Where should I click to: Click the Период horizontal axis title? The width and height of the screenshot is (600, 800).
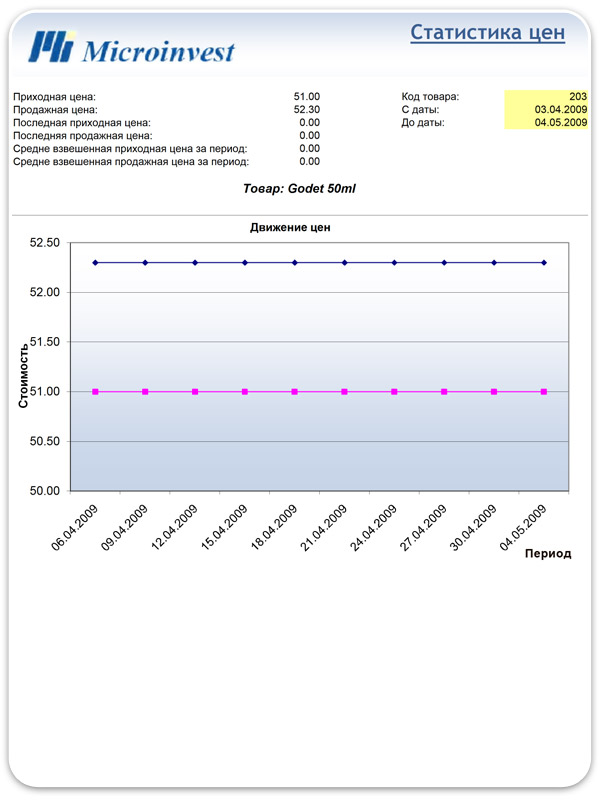point(548,553)
